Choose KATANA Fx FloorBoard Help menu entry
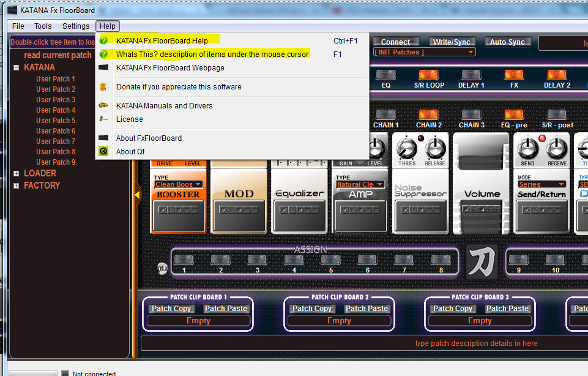588x376 pixels. 232,40
